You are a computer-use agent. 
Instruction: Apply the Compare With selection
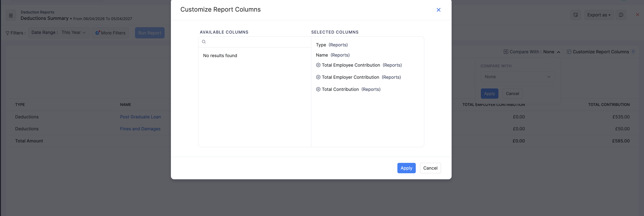tap(489, 93)
